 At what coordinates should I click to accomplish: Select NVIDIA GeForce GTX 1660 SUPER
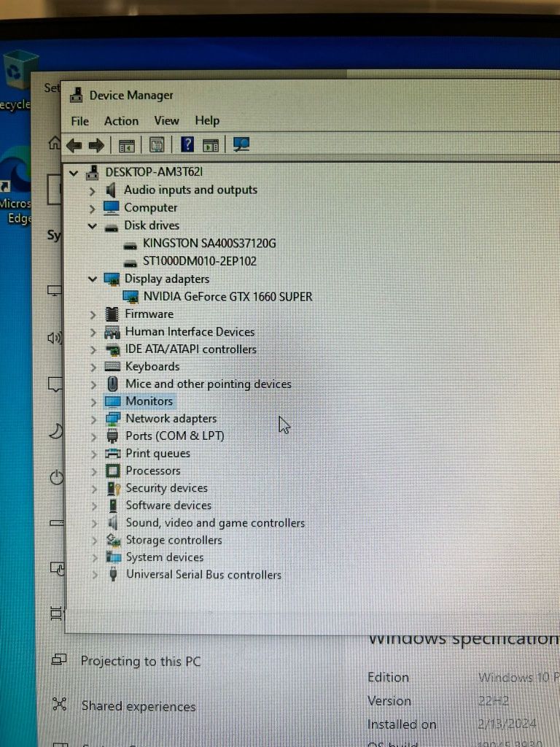pos(228,297)
